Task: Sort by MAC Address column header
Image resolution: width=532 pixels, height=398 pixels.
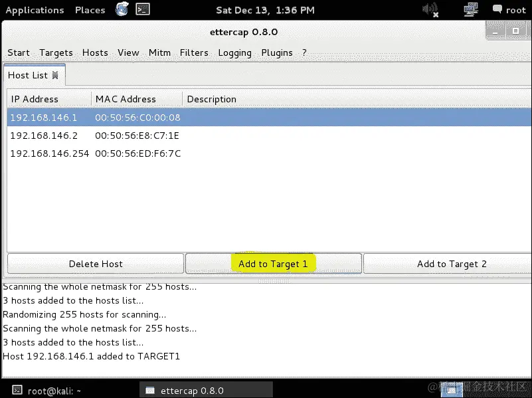Action: [137, 99]
